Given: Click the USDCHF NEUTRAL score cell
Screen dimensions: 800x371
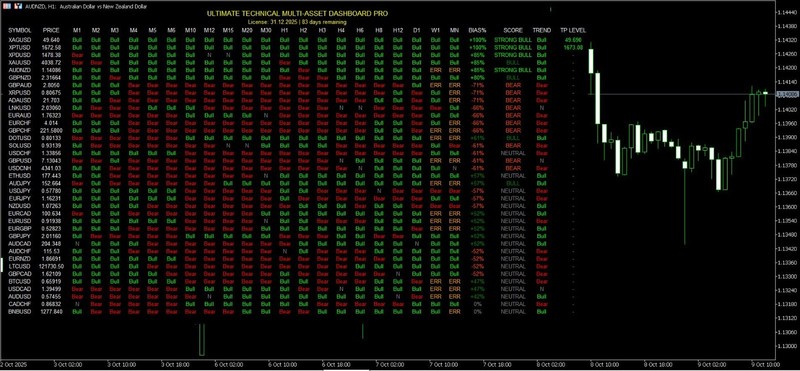Looking at the screenshot, I should (x=513, y=153).
